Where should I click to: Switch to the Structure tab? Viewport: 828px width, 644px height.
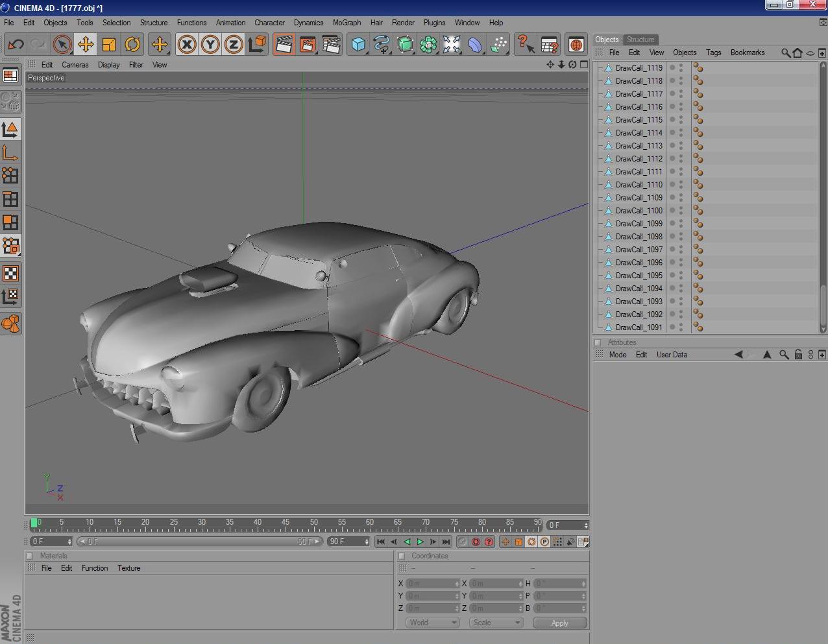pos(640,40)
